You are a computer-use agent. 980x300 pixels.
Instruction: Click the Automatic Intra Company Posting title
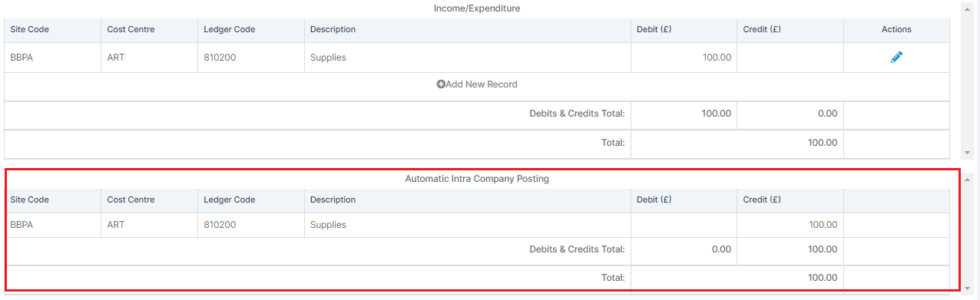point(477,179)
